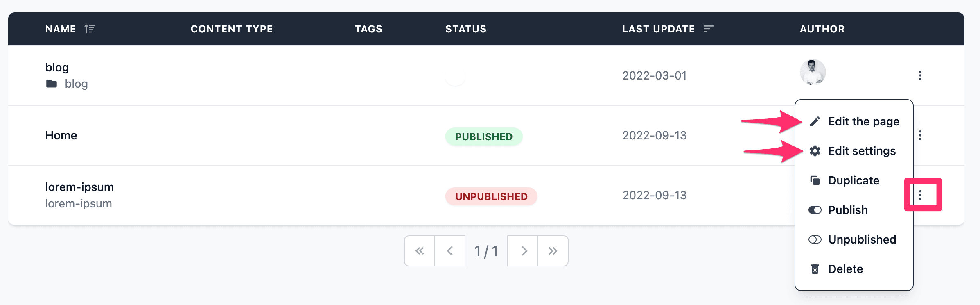
Task: Click the pencil icon beside Edit the page
Action: tap(815, 121)
